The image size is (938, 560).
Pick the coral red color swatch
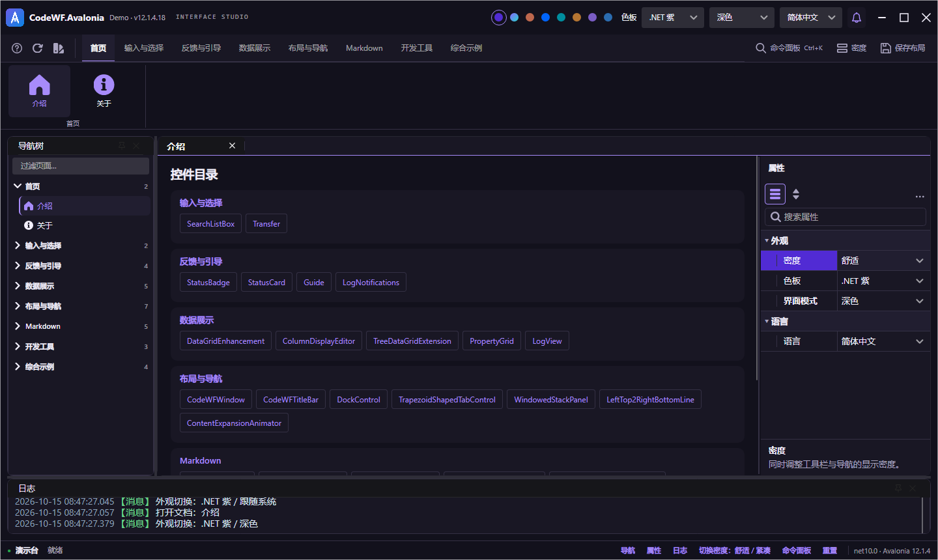coord(530,18)
